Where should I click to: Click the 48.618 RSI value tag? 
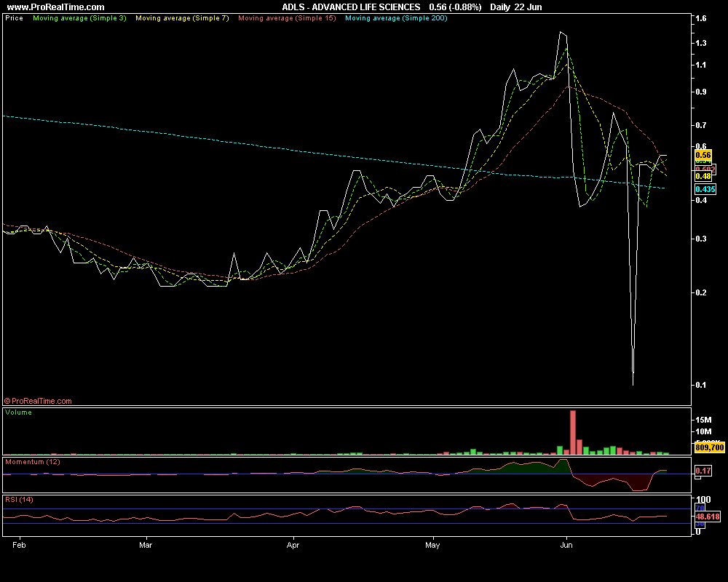point(708,517)
